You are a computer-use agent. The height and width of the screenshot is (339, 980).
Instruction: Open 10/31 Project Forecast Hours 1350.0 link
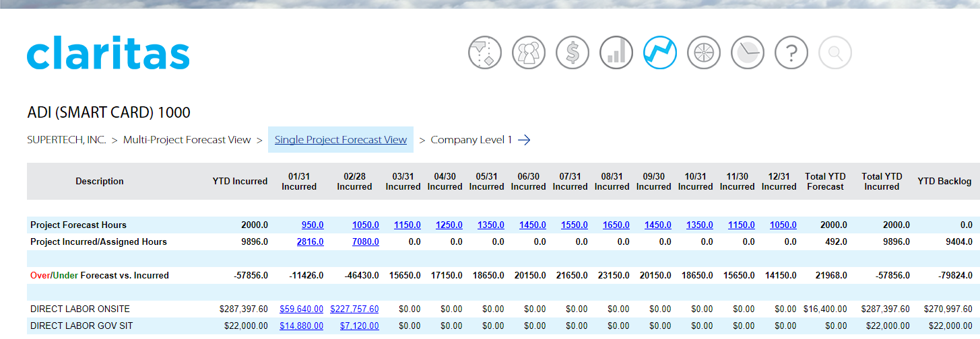click(x=699, y=225)
